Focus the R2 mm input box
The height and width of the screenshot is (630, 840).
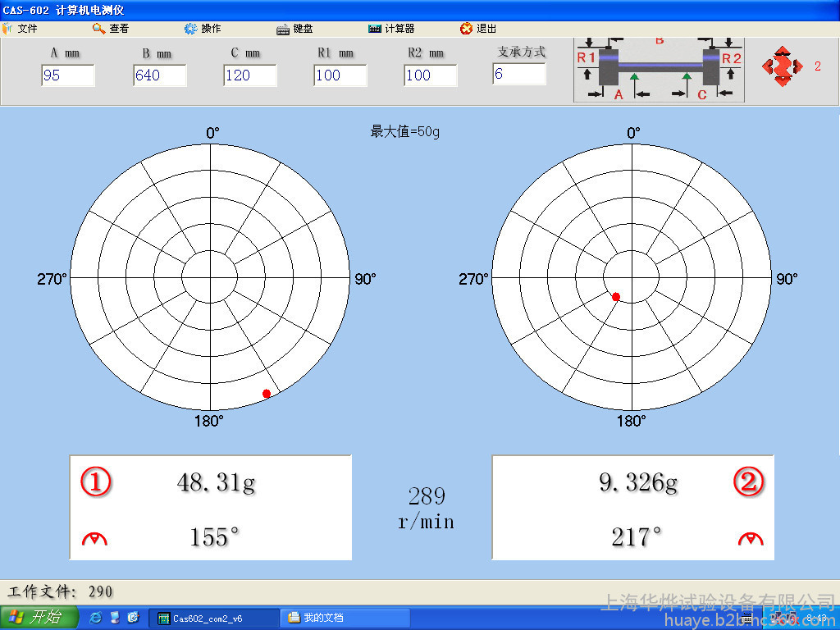tap(430, 75)
